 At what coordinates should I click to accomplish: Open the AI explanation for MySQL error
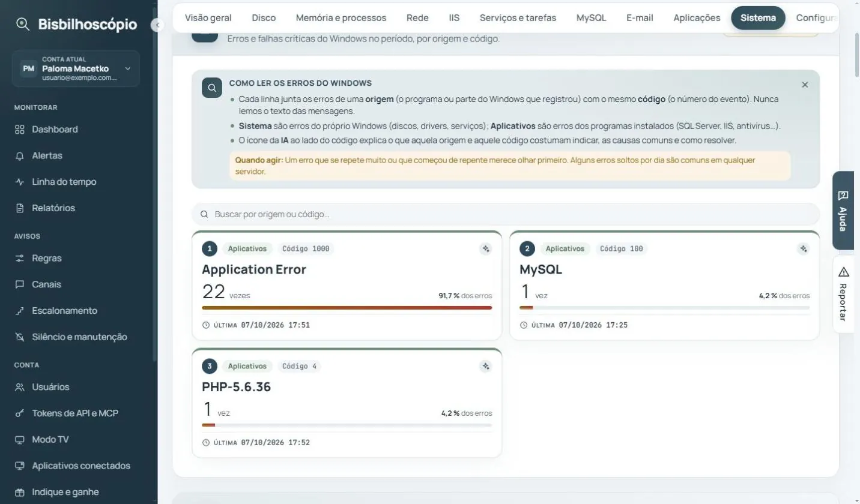click(804, 248)
